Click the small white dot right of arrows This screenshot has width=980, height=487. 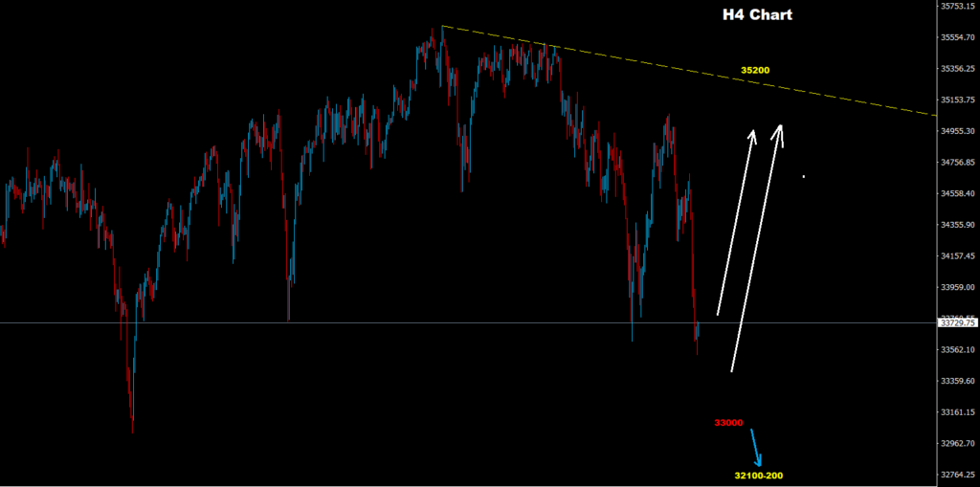(804, 177)
